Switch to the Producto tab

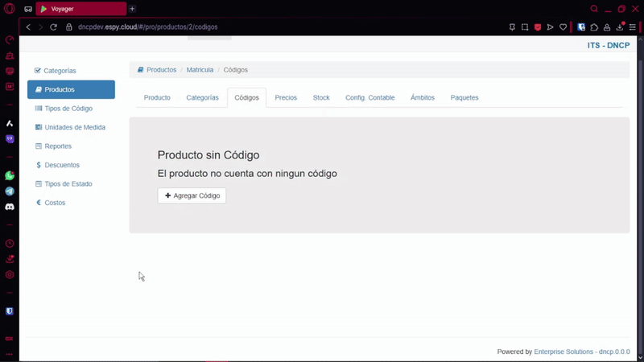[x=157, y=97]
